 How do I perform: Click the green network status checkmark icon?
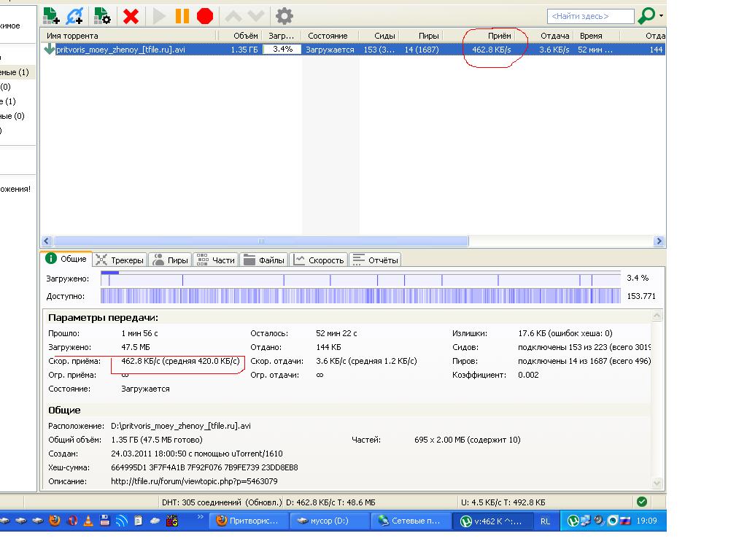(x=641, y=502)
